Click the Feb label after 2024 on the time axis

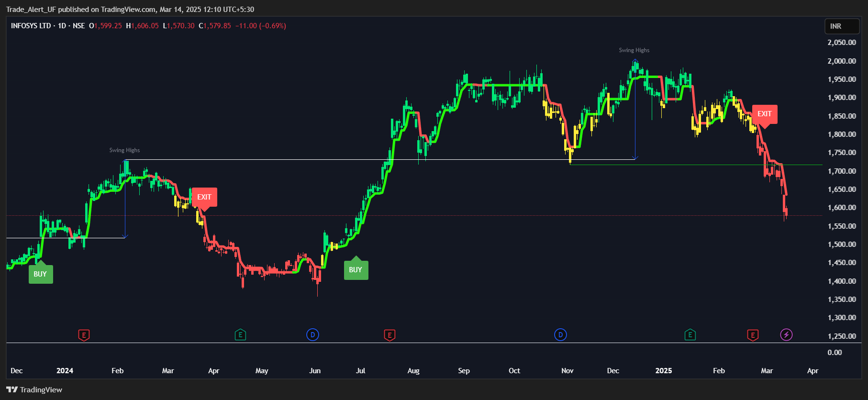coord(118,371)
